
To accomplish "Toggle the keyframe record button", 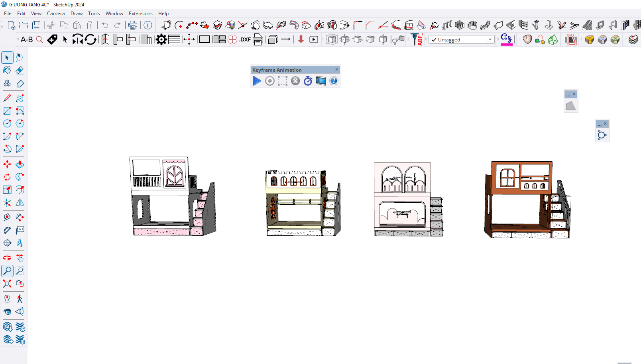I will (270, 81).
